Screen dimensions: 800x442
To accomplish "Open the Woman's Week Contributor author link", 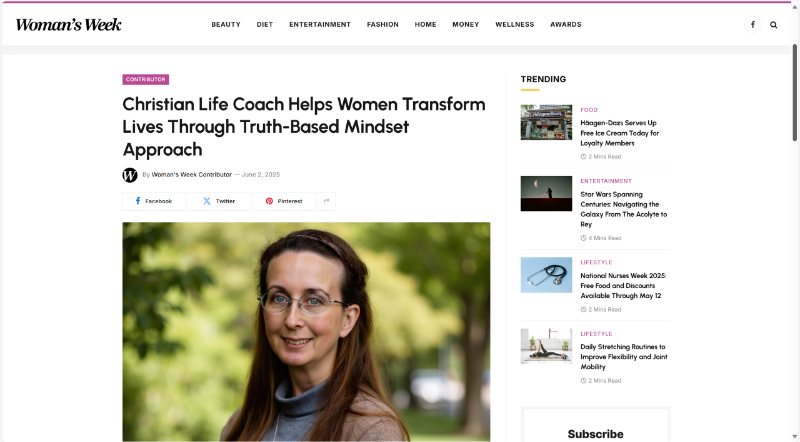I will [191, 175].
